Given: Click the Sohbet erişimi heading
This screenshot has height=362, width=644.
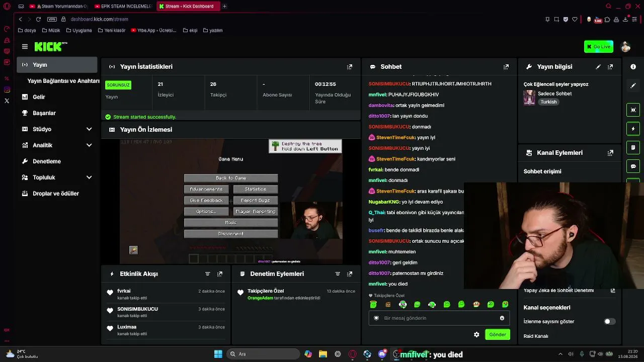Looking at the screenshot, I should (542, 171).
